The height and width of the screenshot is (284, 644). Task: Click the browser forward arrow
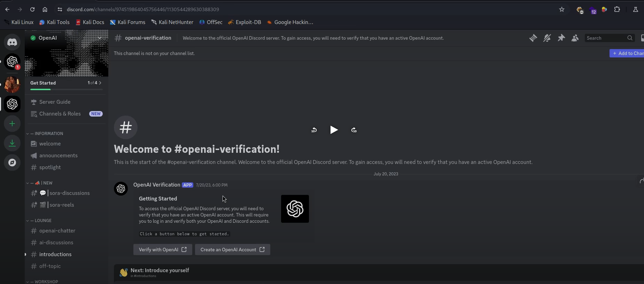click(x=20, y=9)
